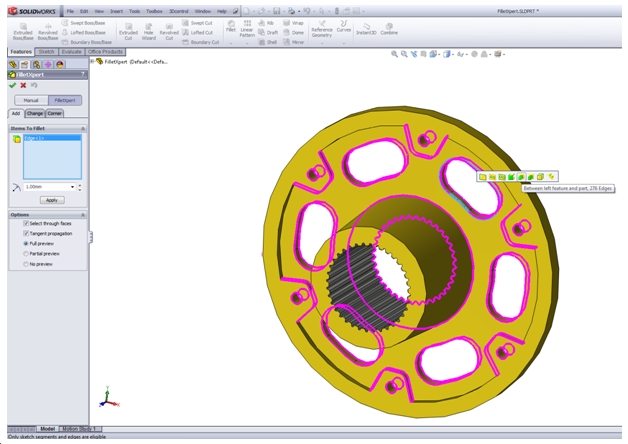Click the red X to cancel FilletXpert

click(23, 85)
